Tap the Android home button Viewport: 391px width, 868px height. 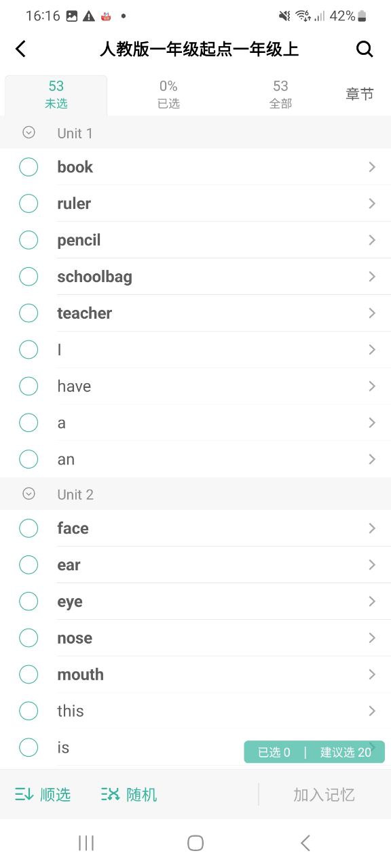point(195,843)
